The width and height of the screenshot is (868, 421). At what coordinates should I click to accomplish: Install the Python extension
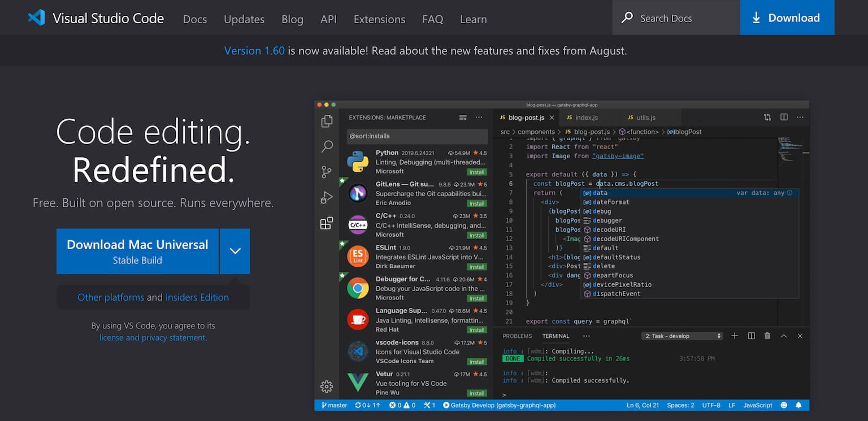(x=476, y=172)
